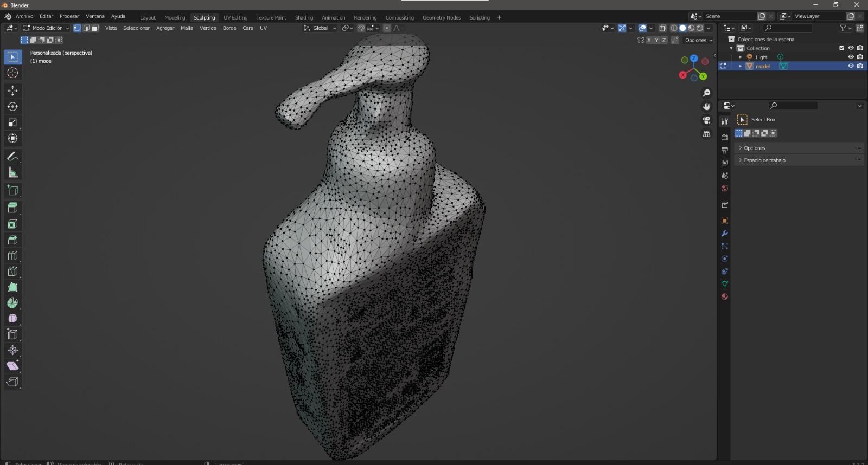This screenshot has height=465, width=868.
Task: Open the Material properties tab
Action: pyautogui.click(x=724, y=297)
